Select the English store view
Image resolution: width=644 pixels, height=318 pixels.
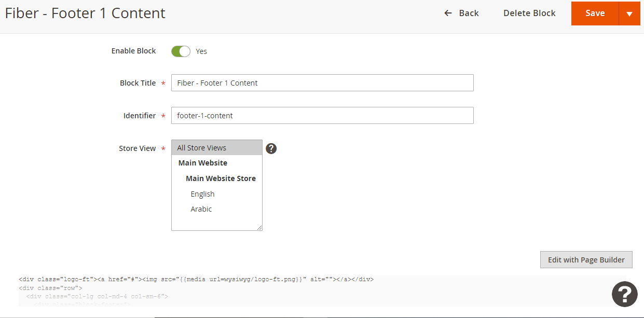(202, 194)
